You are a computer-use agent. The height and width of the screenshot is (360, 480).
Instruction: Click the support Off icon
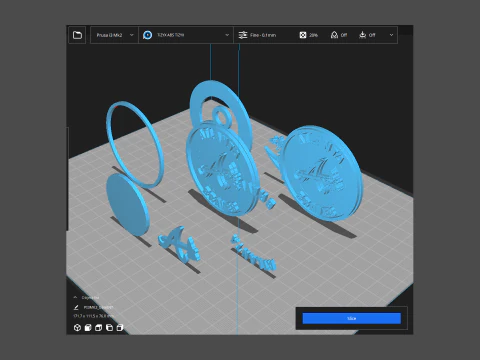(x=334, y=35)
